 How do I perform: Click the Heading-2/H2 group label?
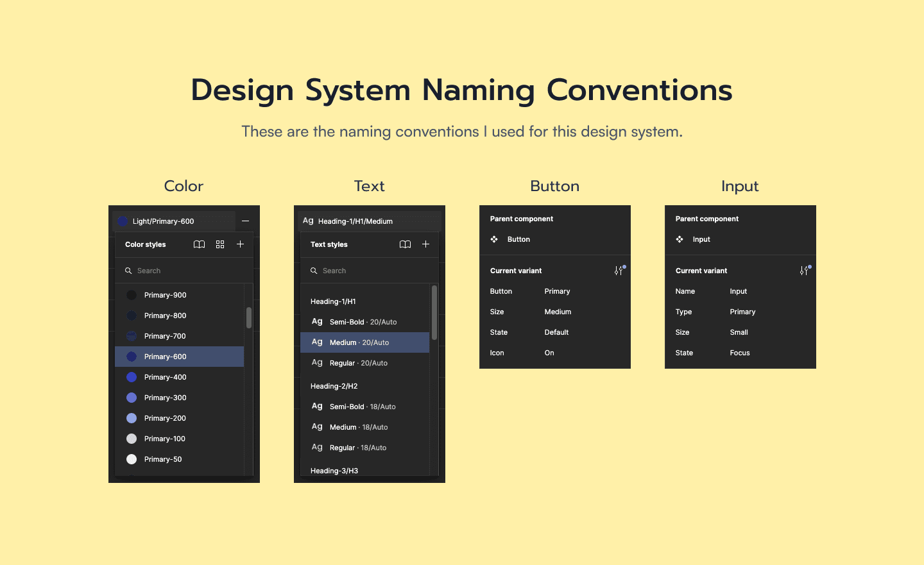coord(334,386)
